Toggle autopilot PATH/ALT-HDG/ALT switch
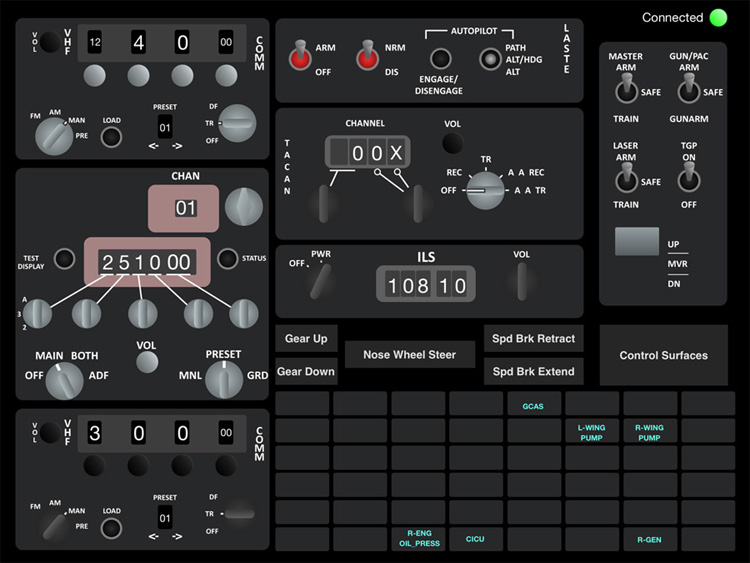Screen dimensions: 750x563 pyautogui.click(x=490, y=59)
